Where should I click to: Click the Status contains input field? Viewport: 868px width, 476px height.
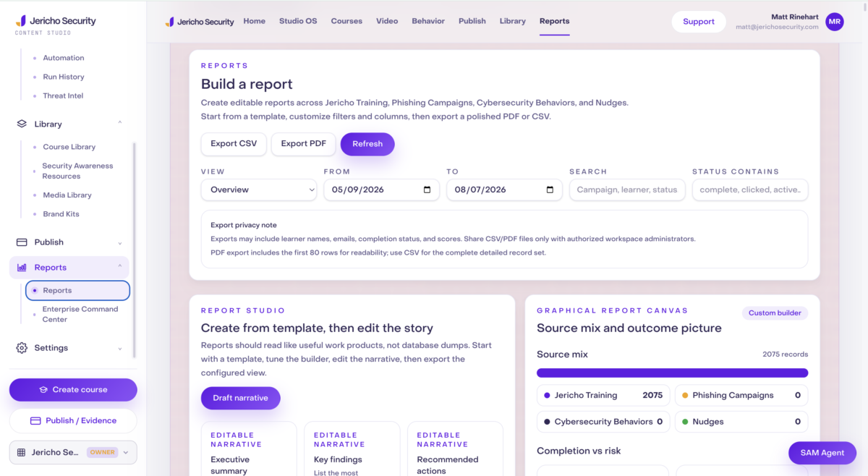(750, 190)
